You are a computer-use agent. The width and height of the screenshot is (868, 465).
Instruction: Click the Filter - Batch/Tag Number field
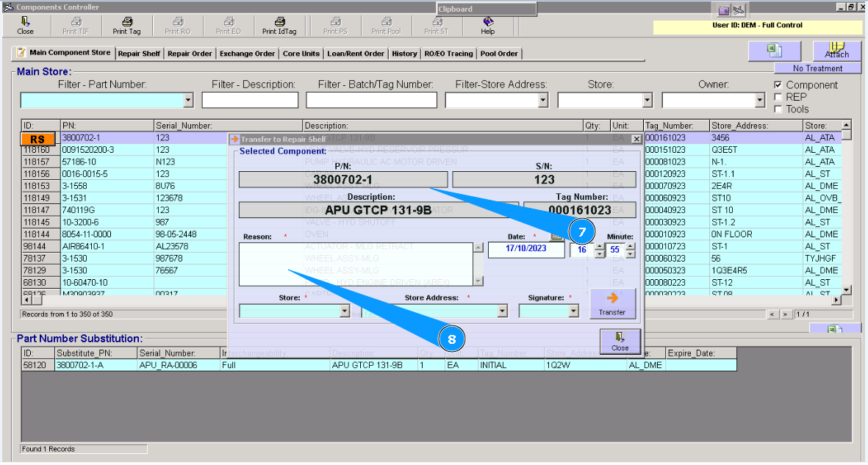371,100
